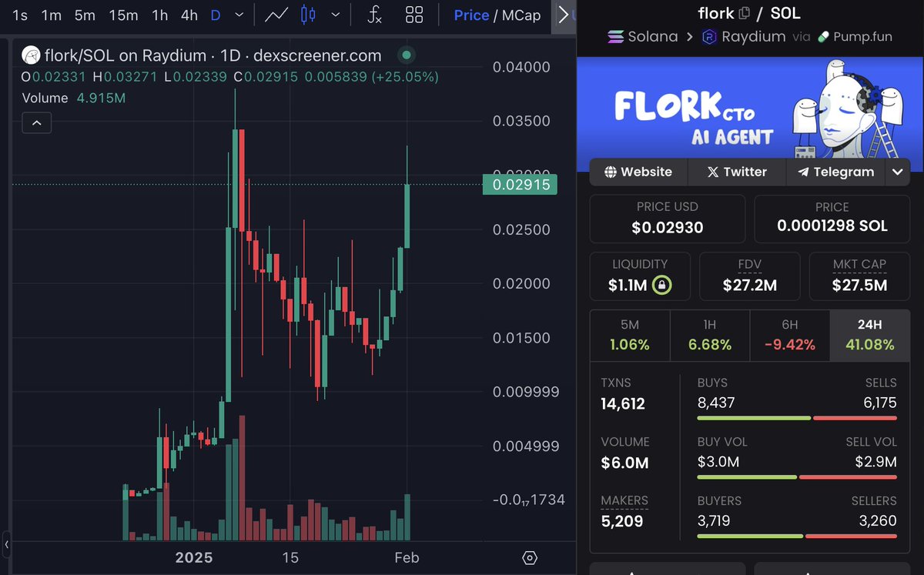Viewport: 924px width, 575px height.
Task: Select the 1h timeframe
Action: coord(159,15)
